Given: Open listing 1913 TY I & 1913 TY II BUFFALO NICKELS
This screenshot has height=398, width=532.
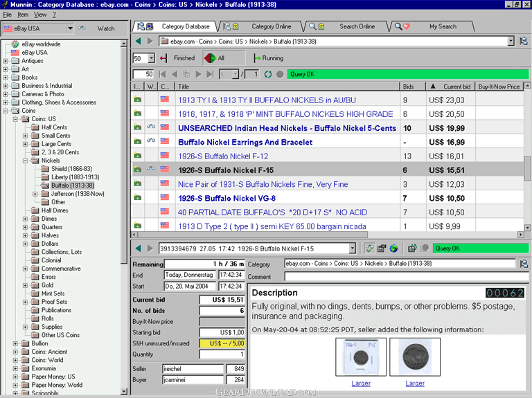Looking at the screenshot, I should click(x=267, y=100).
